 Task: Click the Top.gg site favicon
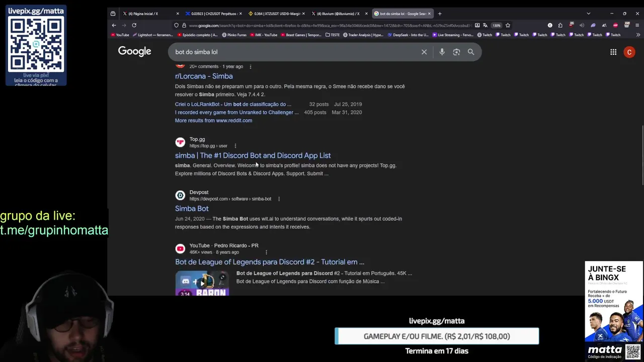pyautogui.click(x=180, y=142)
